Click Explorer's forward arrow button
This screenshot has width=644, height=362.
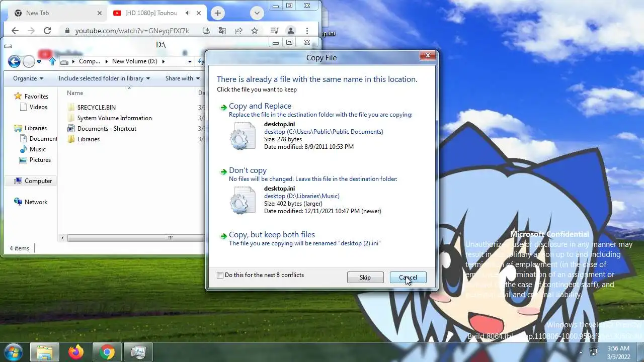click(x=29, y=61)
